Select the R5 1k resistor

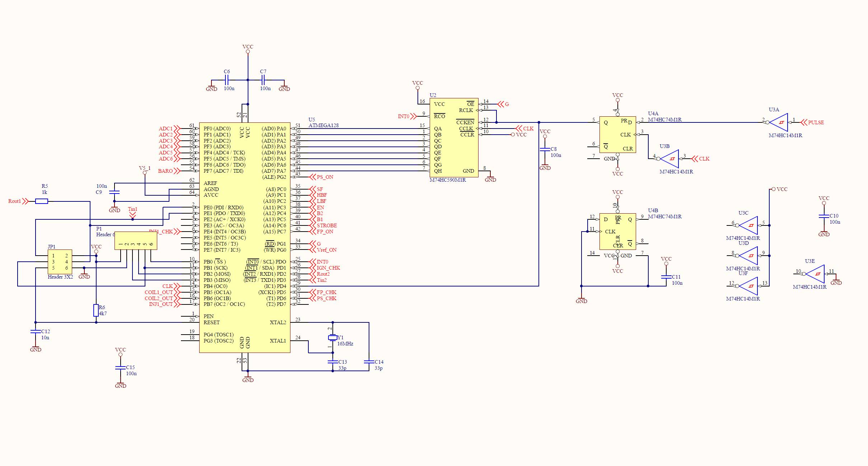pyautogui.click(x=42, y=201)
